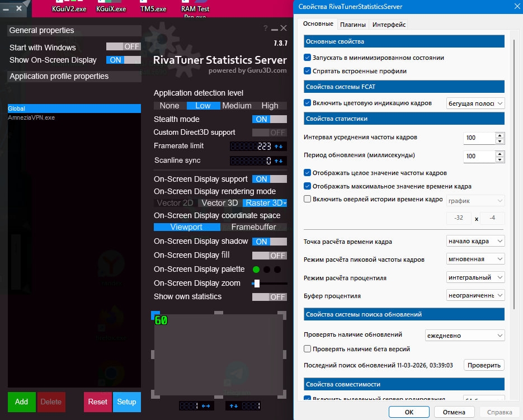Adjust On-Screen Display zoom slider
523x420 pixels.
tap(257, 284)
